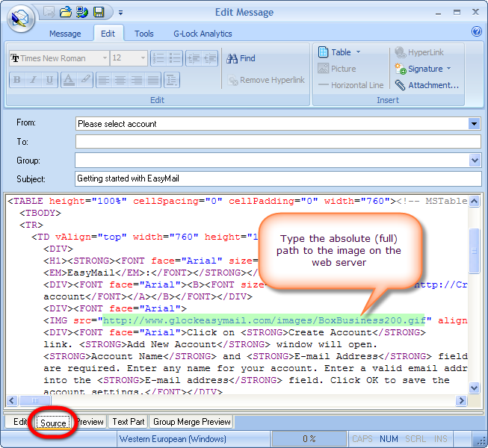
Task: Click the horizontal scrollbar right arrow
Action: click(461, 400)
